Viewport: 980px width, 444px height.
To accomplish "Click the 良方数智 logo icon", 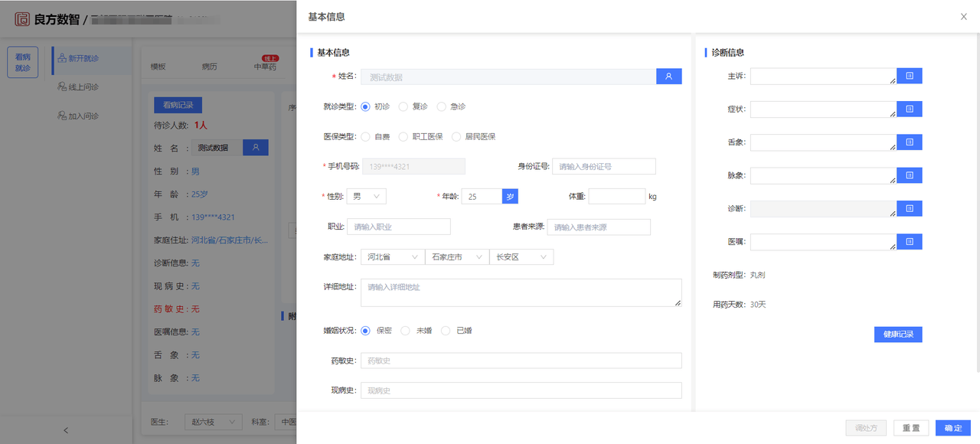I will pyautogui.click(x=22, y=19).
